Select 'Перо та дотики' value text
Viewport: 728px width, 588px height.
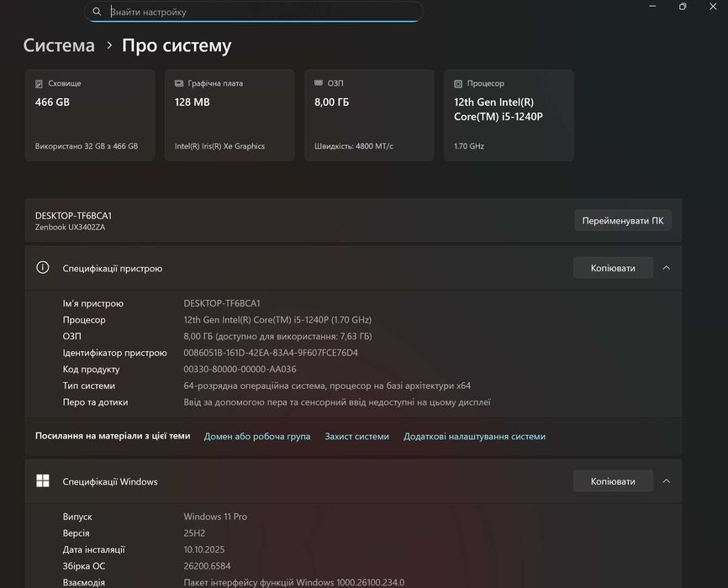[x=337, y=402]
